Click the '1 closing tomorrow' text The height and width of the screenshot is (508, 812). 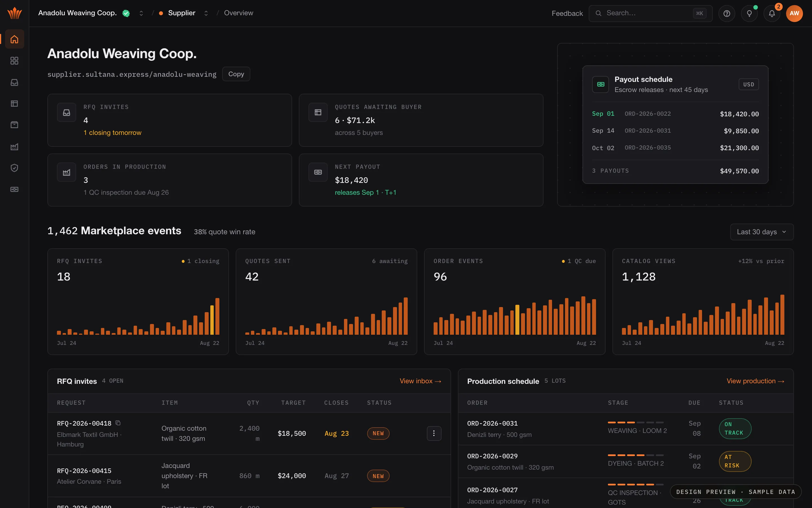tap(112, 133)
